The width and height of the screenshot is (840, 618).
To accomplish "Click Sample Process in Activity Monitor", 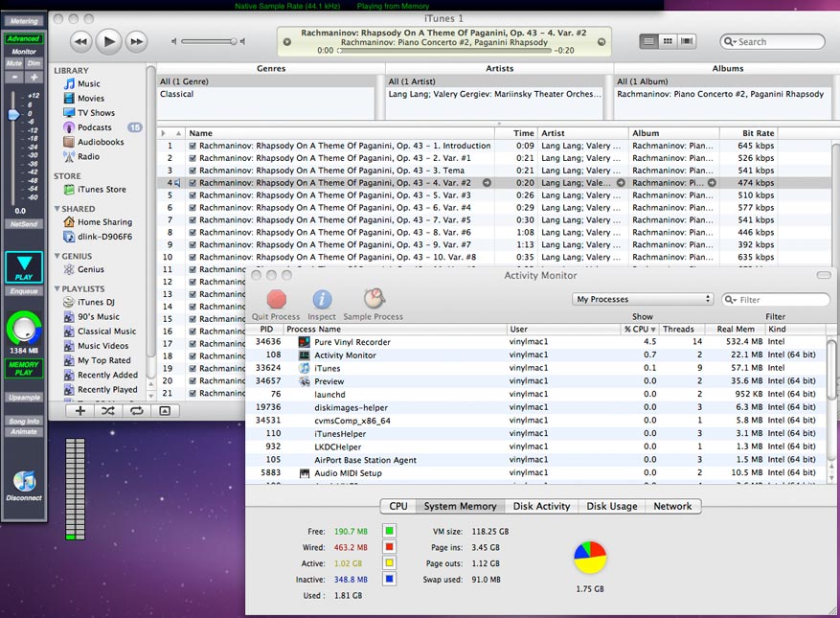I will [374, 305].
